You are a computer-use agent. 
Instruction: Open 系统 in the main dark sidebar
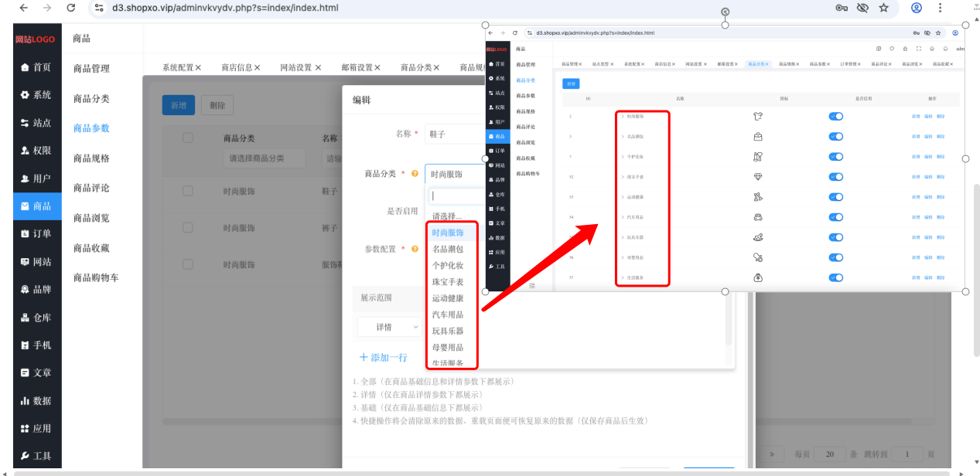(x=36, y=95)
